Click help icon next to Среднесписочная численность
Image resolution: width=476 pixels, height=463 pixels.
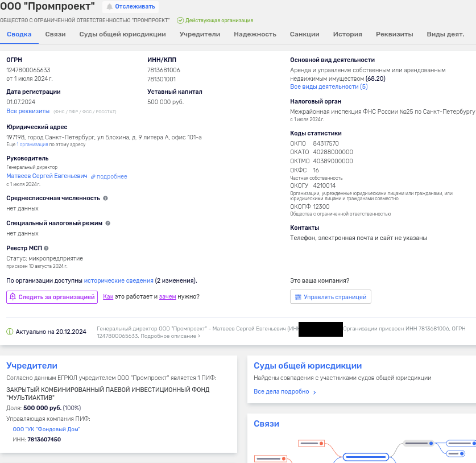point(106,199)
